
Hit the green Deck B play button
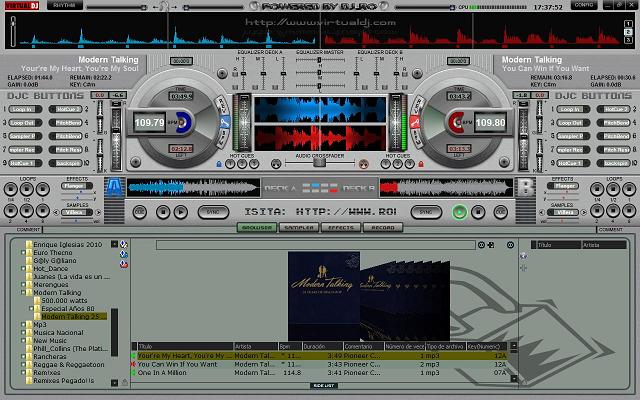coord(460,212)
